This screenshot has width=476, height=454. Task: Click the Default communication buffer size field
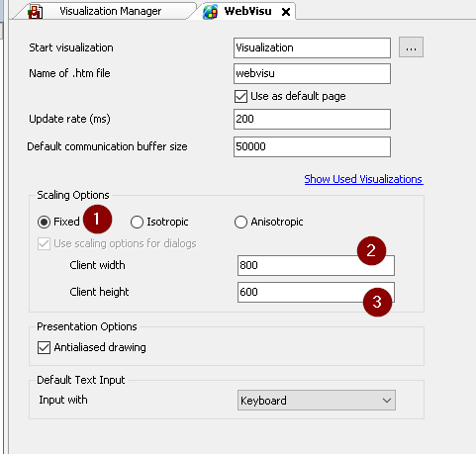312,146
